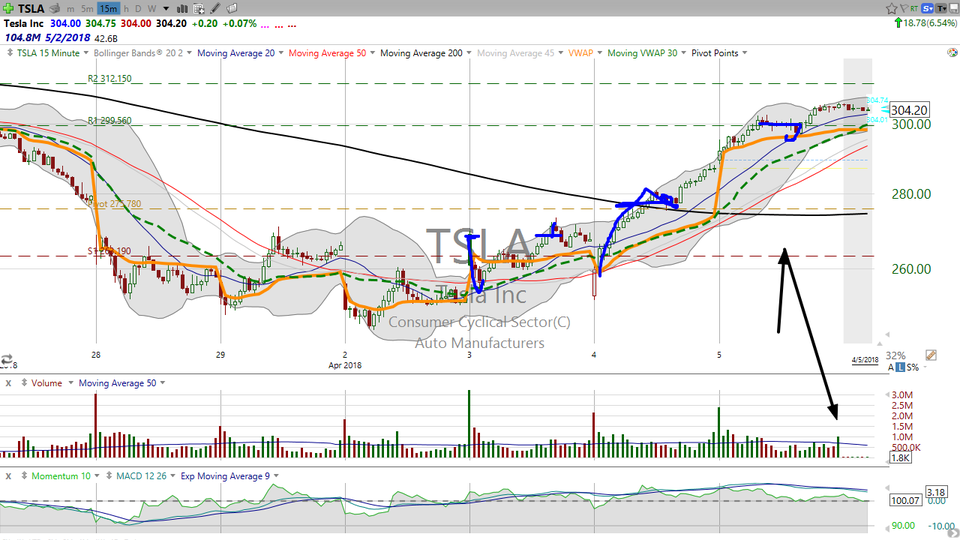Image resolution: width=960 pixels, height=540 pixels.
Task: Click the 5/2/2018 earnings date text
Action: click(x=67, y=38)
